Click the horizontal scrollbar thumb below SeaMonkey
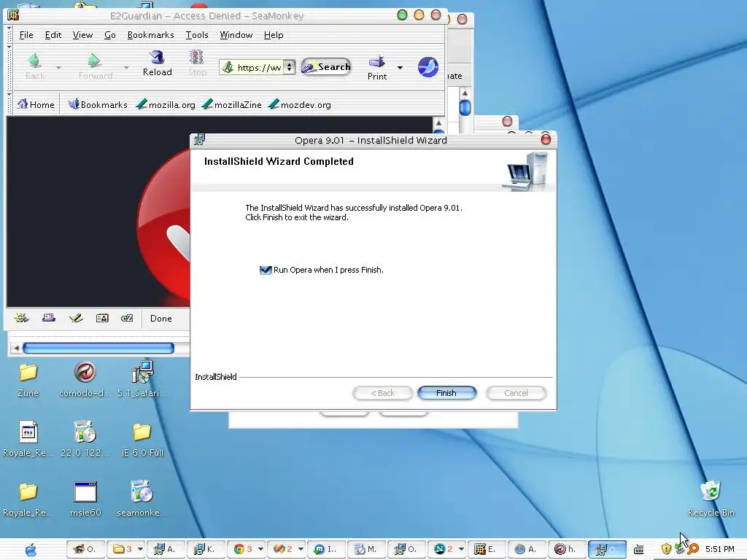The width and height of the screenshot is (747, 560). point(98,348)
